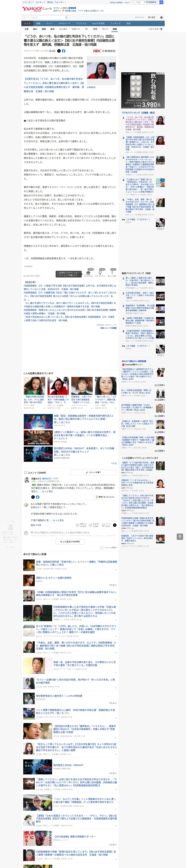Click the コメントを書く button

93,472
